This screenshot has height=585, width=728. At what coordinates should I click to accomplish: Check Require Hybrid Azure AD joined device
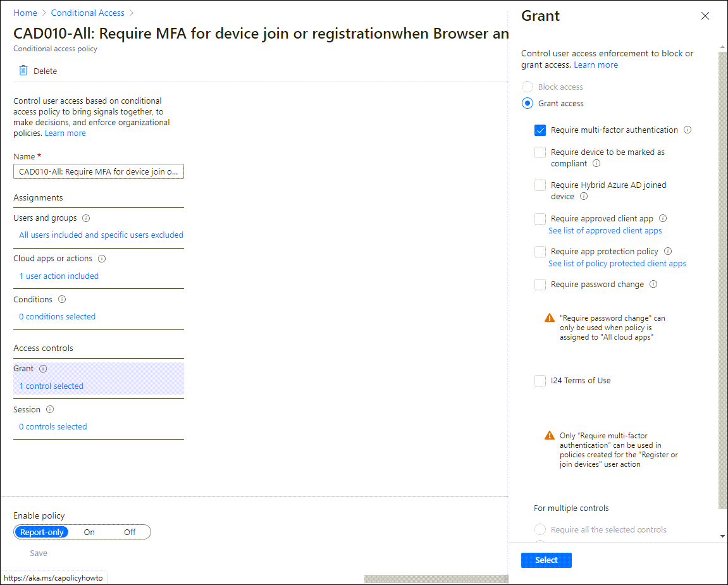[x=540, y=185]
